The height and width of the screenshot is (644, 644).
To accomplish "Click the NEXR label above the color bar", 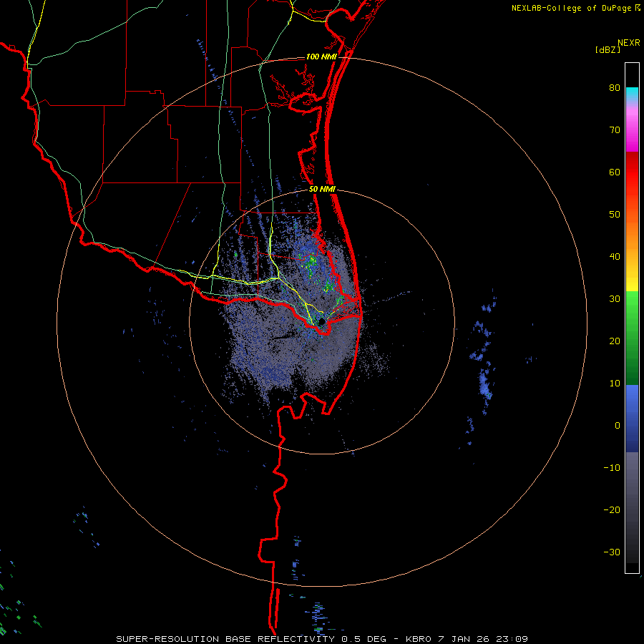I will (629, 43).
